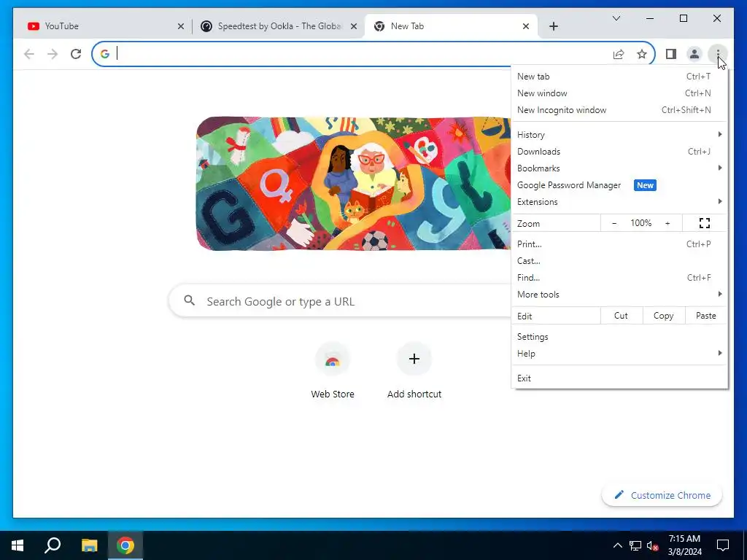Select Find... from the menu

(619, 278)
